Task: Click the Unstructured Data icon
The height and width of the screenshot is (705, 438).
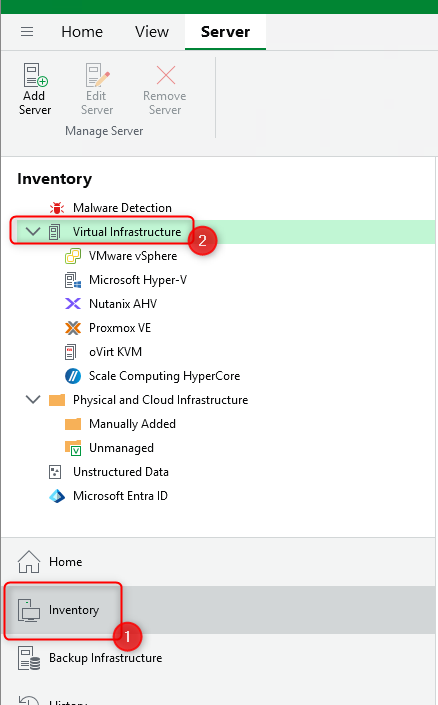Action: pos(55,472)
